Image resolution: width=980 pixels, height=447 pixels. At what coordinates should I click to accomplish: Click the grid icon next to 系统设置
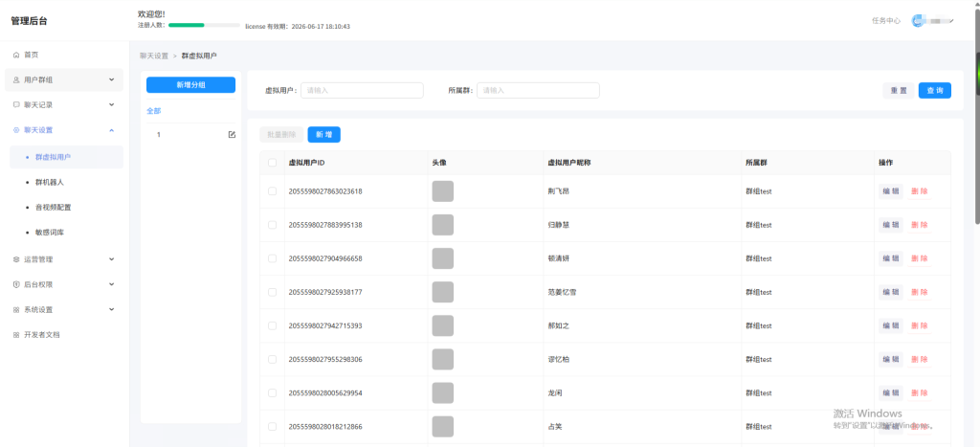(x=16, y=309)
